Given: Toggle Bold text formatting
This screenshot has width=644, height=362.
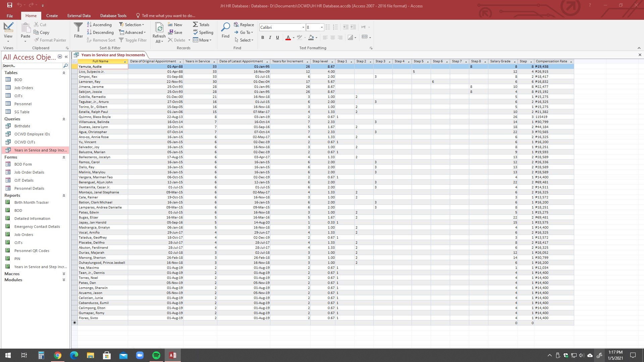Looking at the screenshot, I should coord(263,38).
